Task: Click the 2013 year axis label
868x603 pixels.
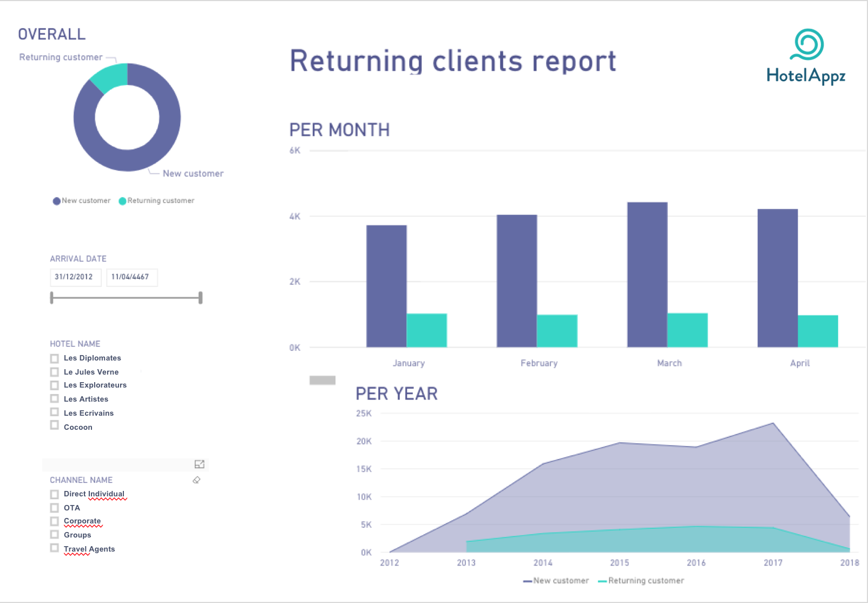Action: [466, 563]
